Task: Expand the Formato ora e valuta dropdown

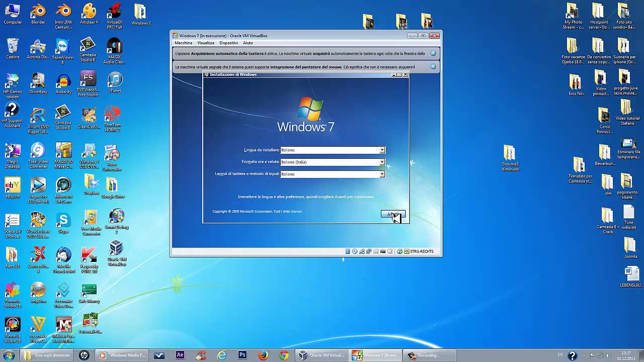Action: [x=382, y=162]
